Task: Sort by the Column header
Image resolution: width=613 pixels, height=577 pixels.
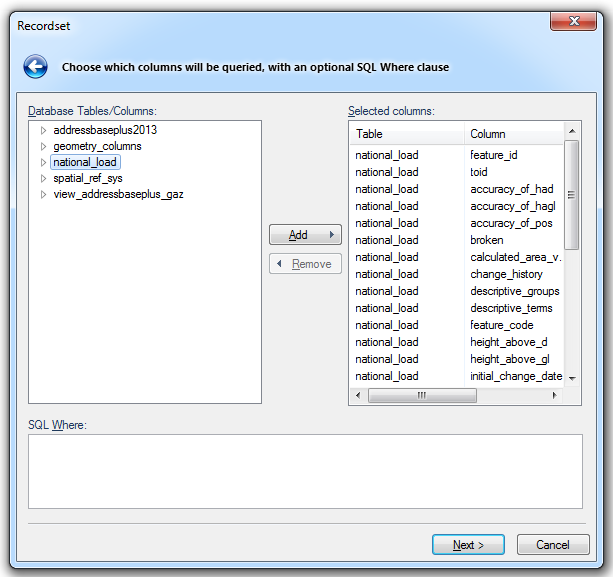Action: [x=514, y=134]
